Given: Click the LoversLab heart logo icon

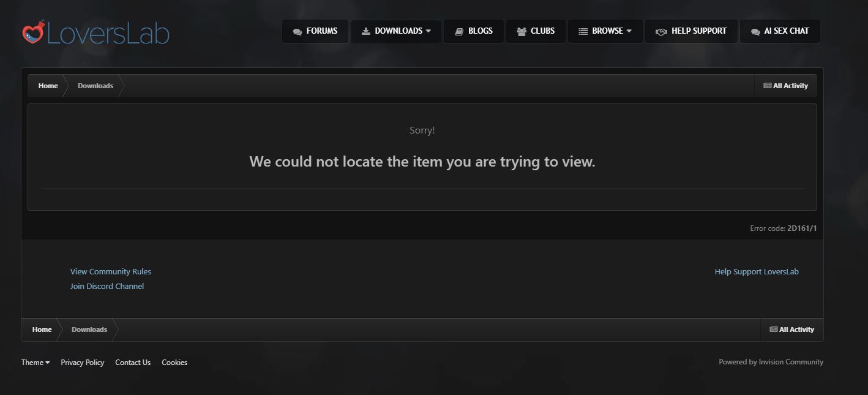Looking at the screenshot, I should pos(33,32).
